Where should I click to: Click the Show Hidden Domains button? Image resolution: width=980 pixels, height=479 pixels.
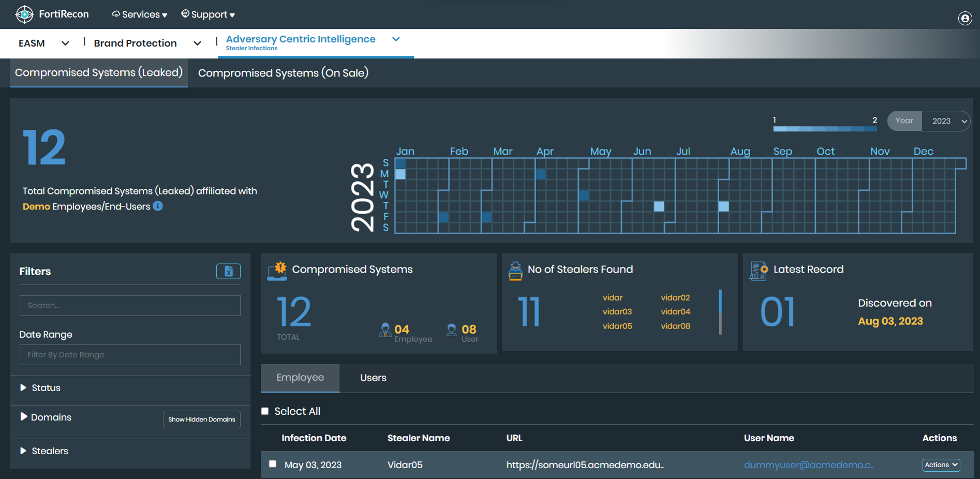pos(201,419)
